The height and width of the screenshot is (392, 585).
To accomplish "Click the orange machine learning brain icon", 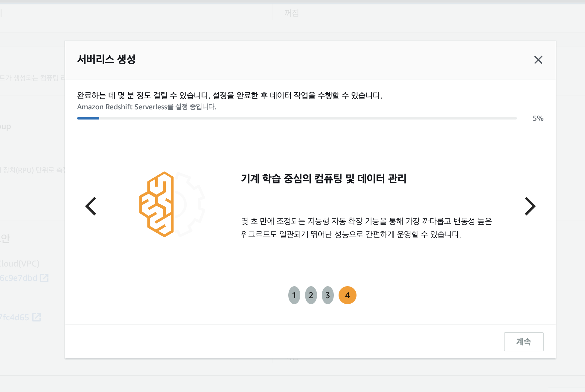I will tap(157, 204).
